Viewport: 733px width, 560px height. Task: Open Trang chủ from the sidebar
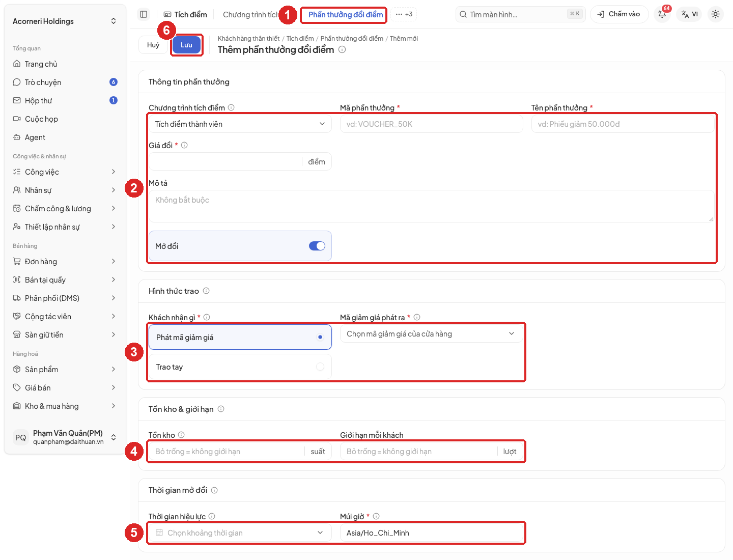[65, 64]
